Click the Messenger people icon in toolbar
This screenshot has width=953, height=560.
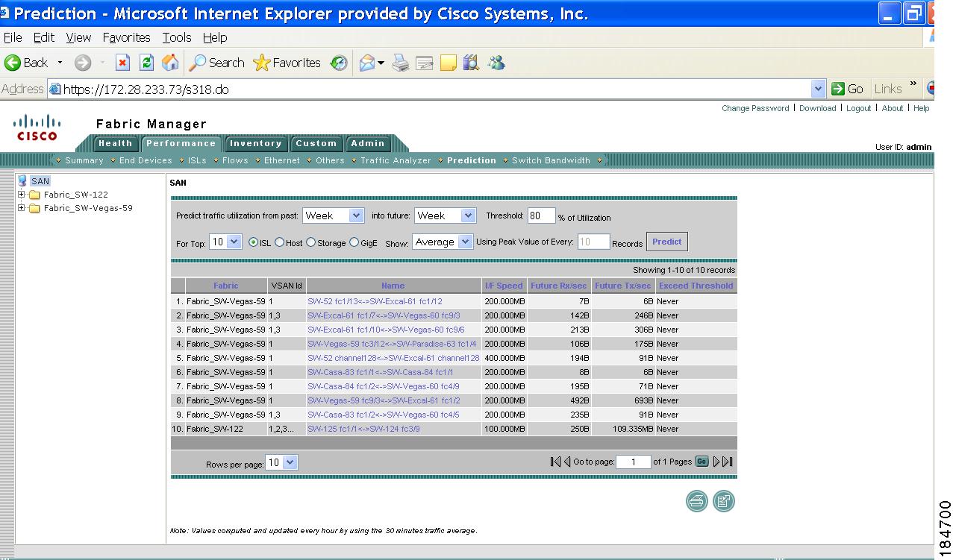tap(496, 63)
